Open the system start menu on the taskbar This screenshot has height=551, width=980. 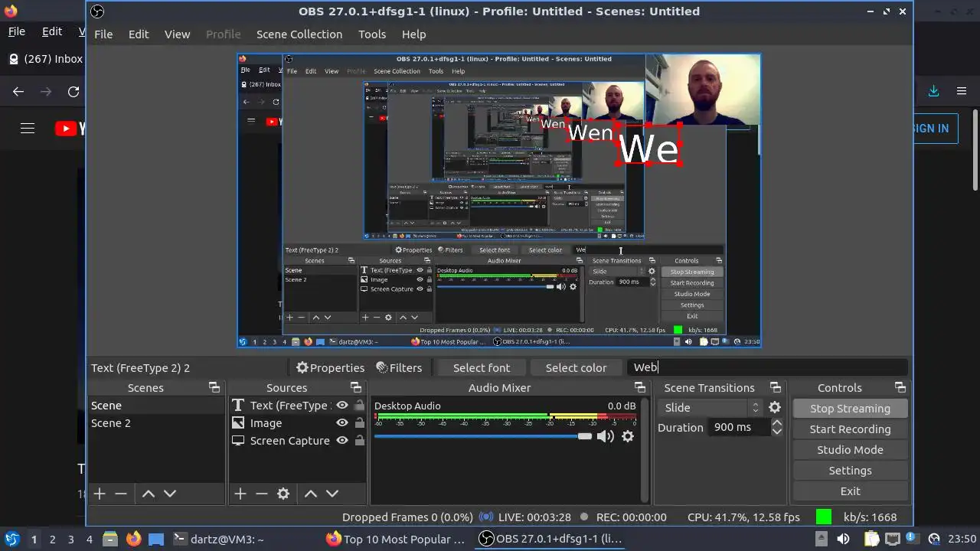tap(11, 539)
